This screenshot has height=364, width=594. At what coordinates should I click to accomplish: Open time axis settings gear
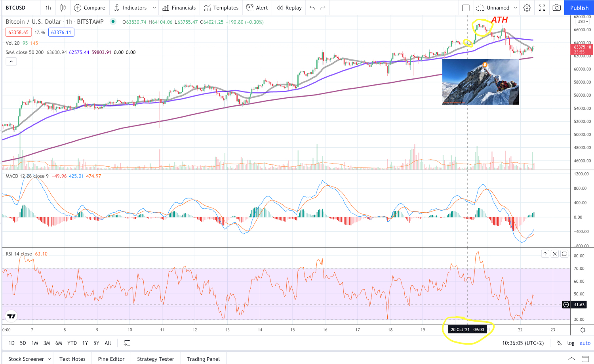(583, 330)
